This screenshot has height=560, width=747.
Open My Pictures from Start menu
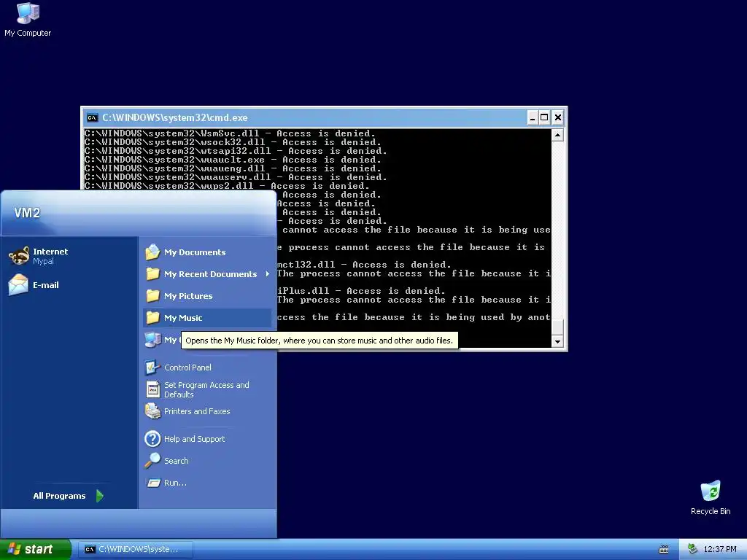[207, 296]
